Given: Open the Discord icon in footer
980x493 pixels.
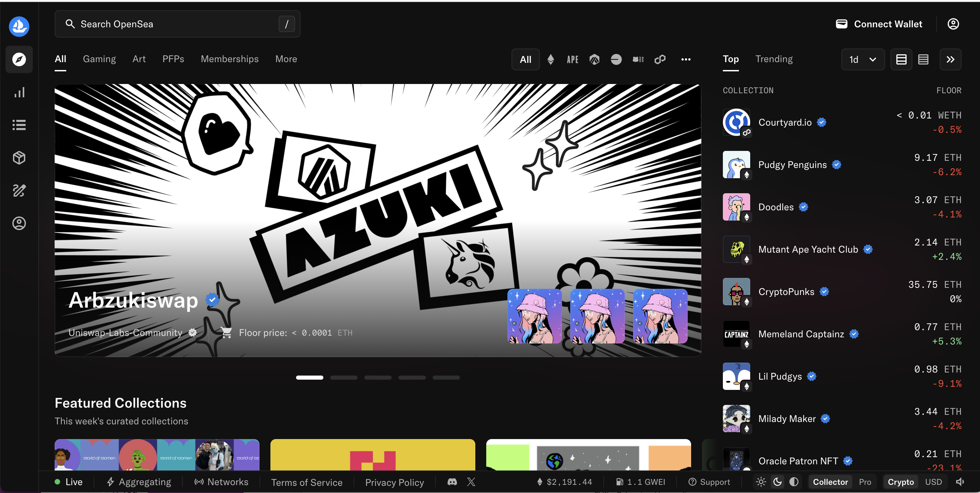Looking at the screenshot, I should pyautogui.click(x=452, y=482).
